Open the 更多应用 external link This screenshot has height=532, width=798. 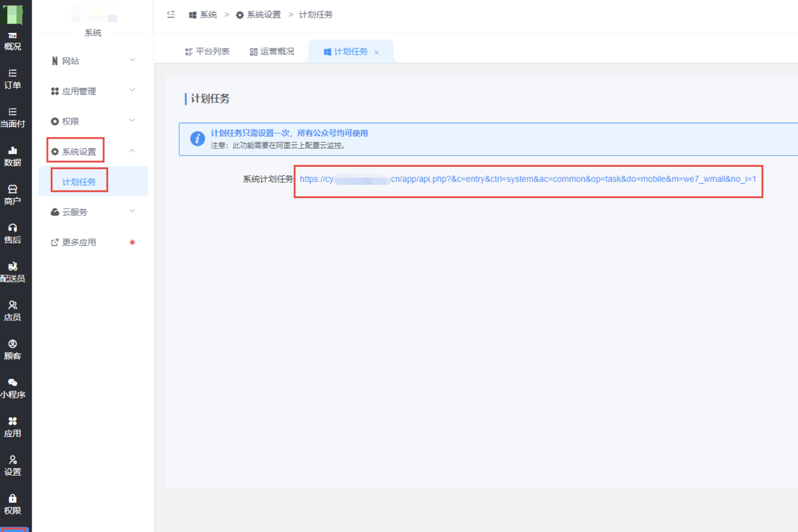(x=93, y=242)
